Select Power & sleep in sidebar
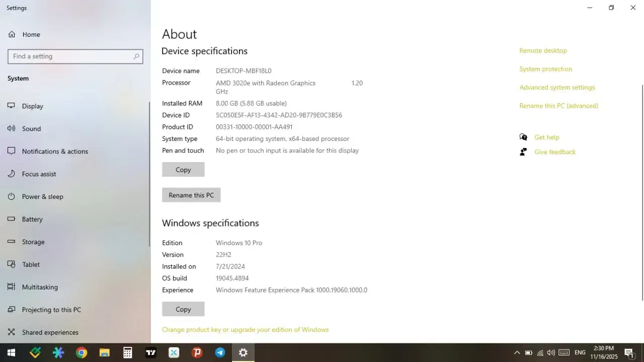The image size is (644, 362). tap(42, 196)
